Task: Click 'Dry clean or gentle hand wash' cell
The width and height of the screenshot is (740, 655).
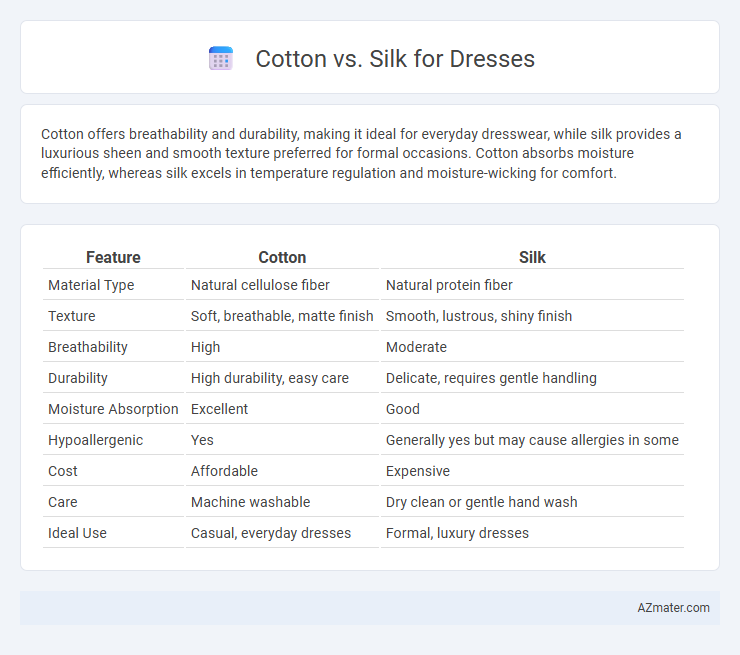Action: (481, 502)
